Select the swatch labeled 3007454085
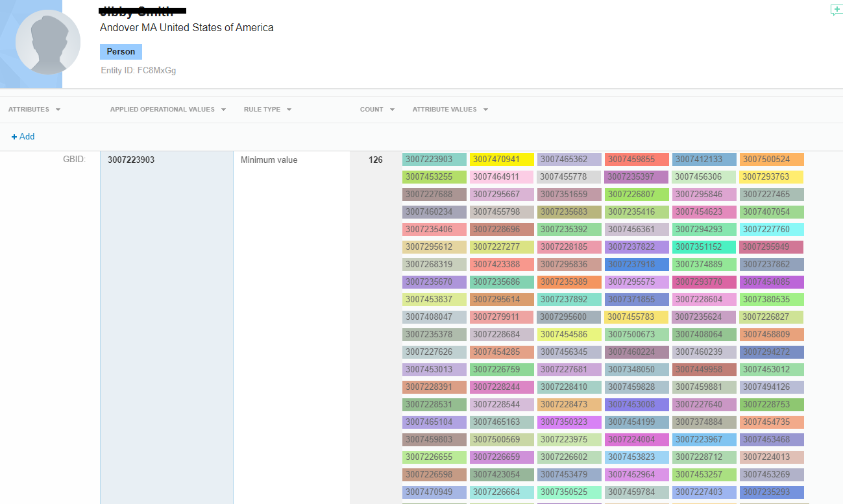Image resolution: width=843 pixels, height=504 pixels. 772,282
